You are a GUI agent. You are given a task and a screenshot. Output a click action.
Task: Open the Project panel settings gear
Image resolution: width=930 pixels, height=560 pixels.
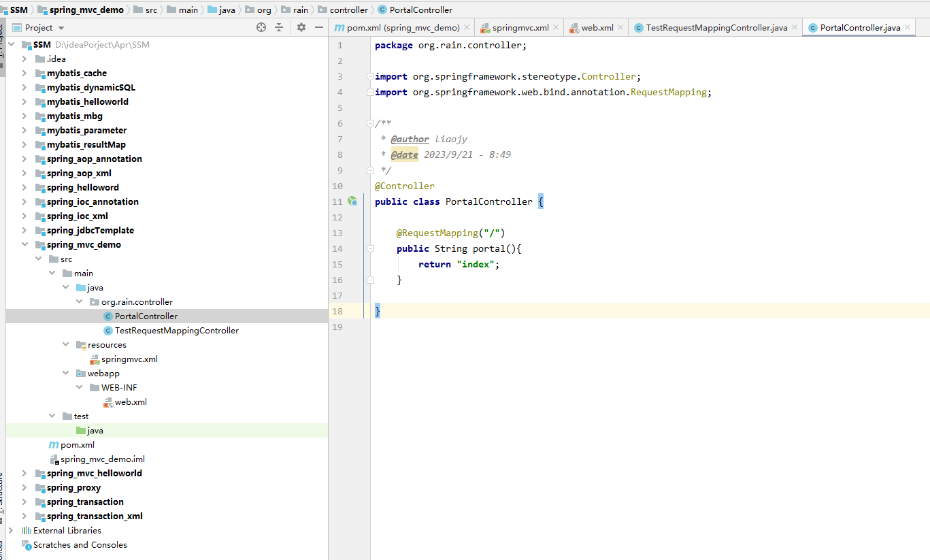[x=301, y=27]
